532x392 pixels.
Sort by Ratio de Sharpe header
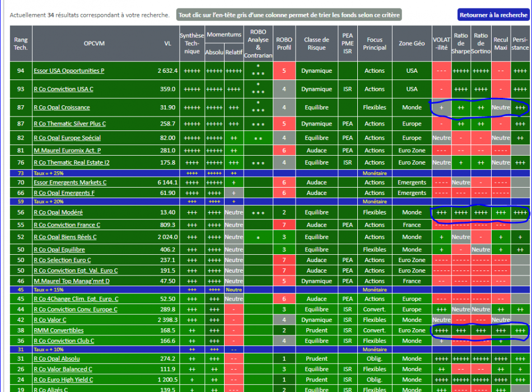[461, 44]
